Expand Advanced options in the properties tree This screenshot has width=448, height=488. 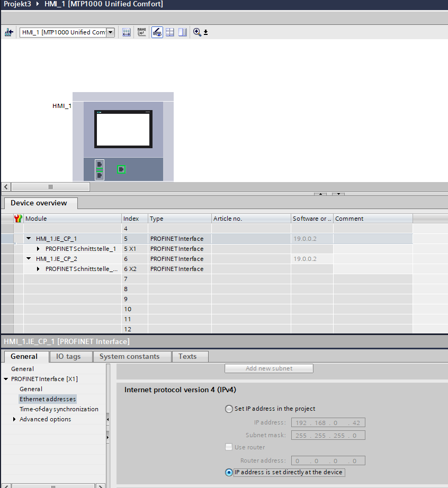[14, 419]
